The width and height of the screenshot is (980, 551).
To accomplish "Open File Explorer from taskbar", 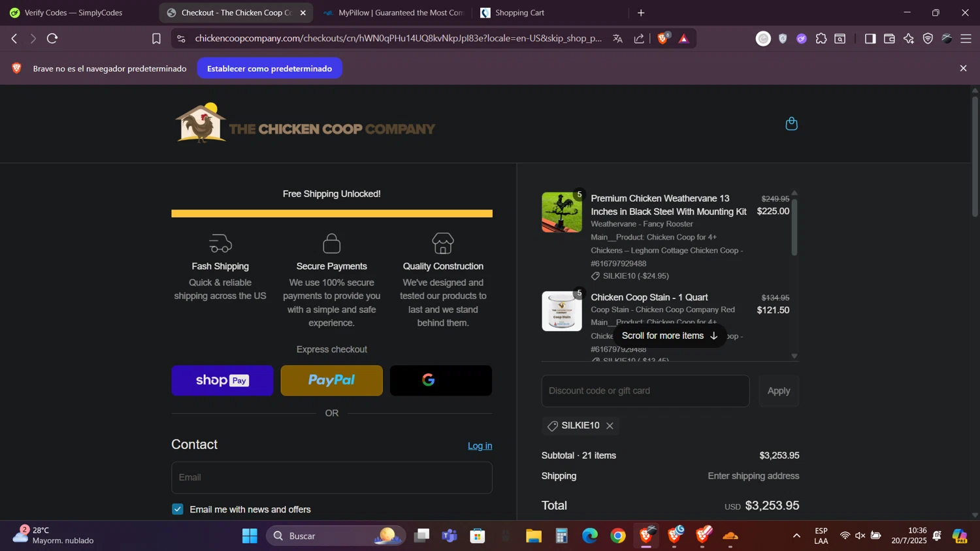I will (534, 536).
